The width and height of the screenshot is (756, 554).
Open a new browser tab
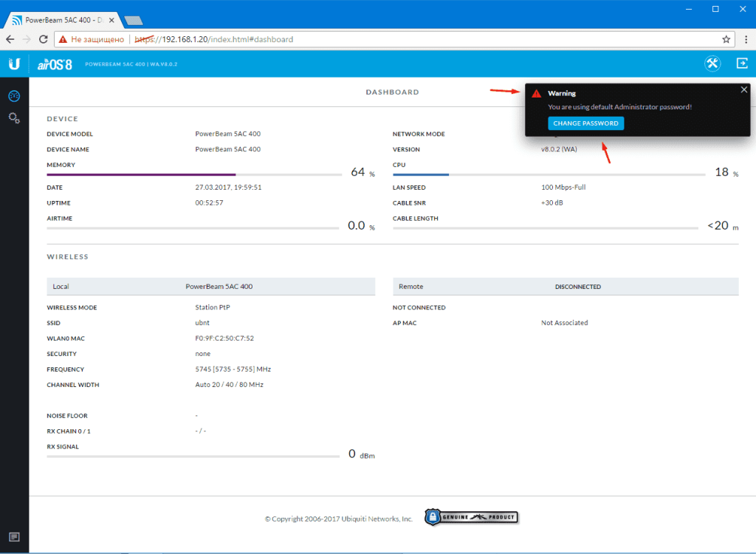pyautogui.click(x=134, y=20)
